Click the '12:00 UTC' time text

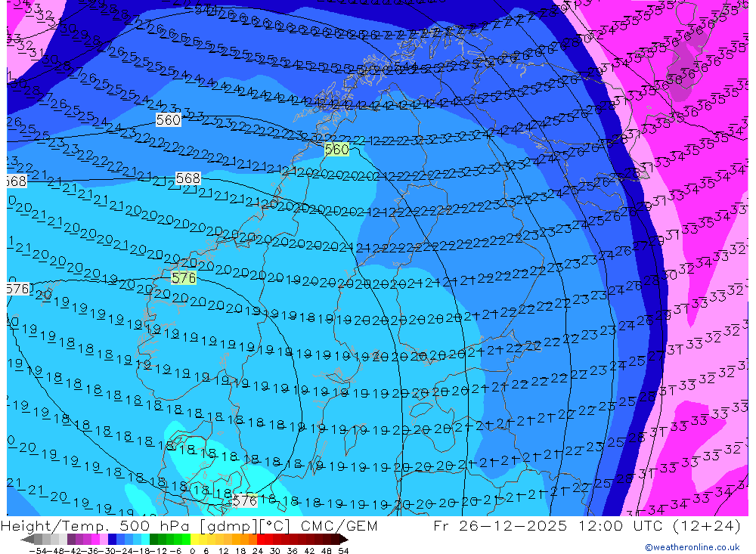point(622,525)
